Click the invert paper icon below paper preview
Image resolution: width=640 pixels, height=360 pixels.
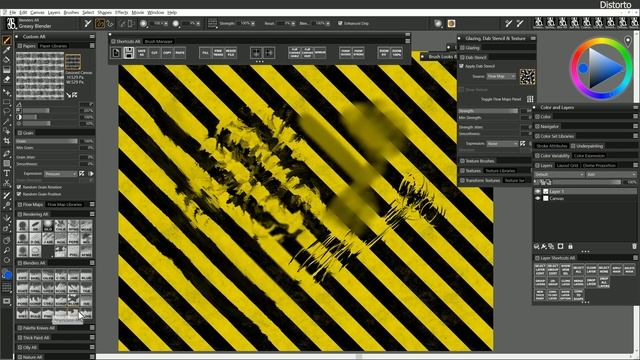click(75, 95)
